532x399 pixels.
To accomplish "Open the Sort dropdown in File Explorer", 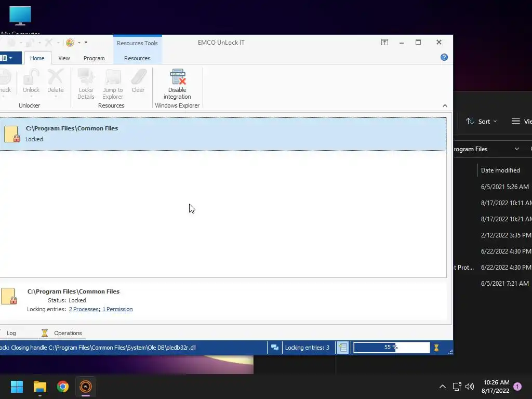I will point(481,122).
